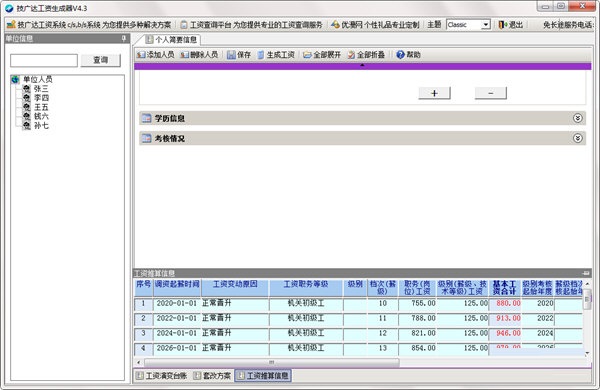Expand the 考核情况 section chevron
This screenshot has height=390, width=600.
click(x=577, y=138)
